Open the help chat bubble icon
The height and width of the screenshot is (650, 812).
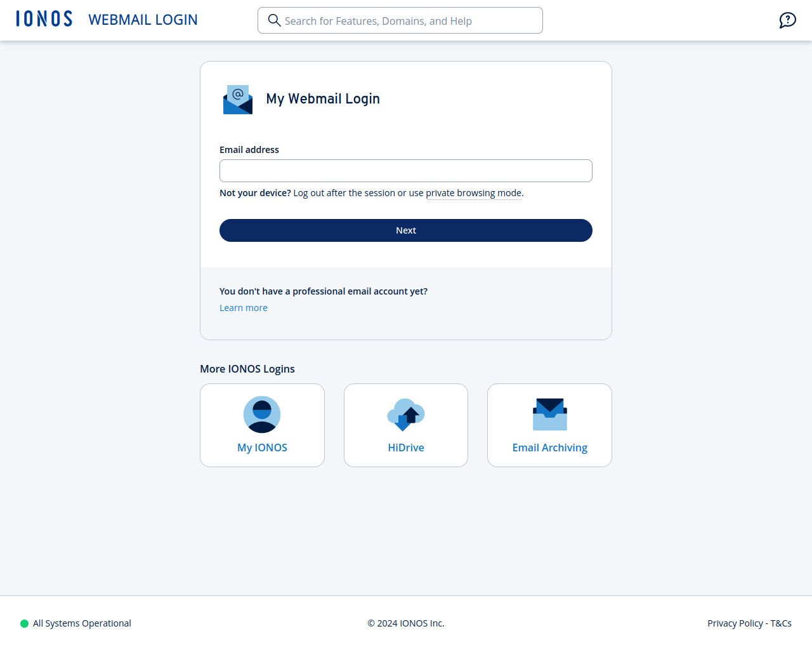click(x=787, y=20)
